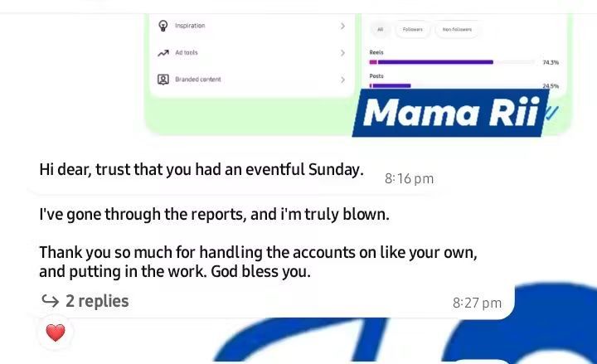Tap the red heart reaction
This screenshot has height=364, width=597.
[56, 332]
